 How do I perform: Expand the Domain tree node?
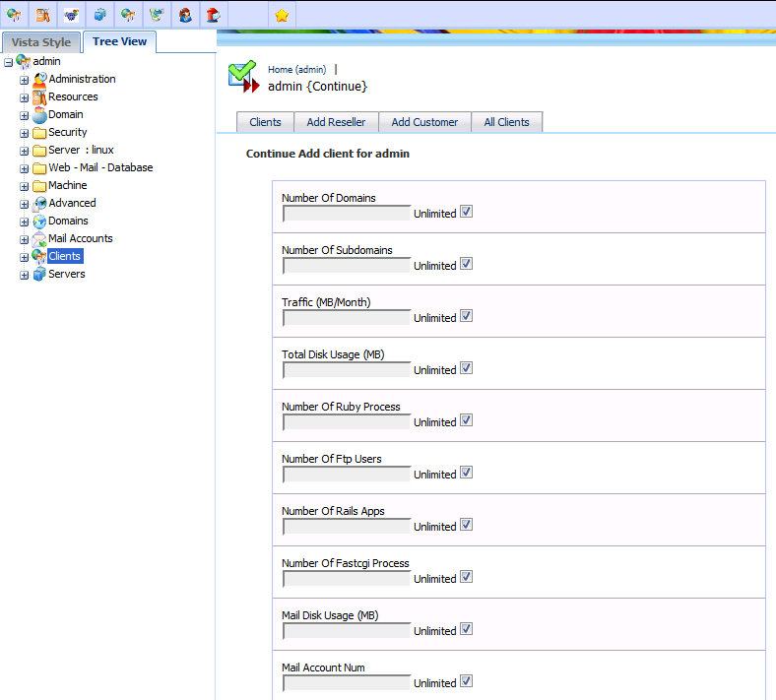(25, 116)
